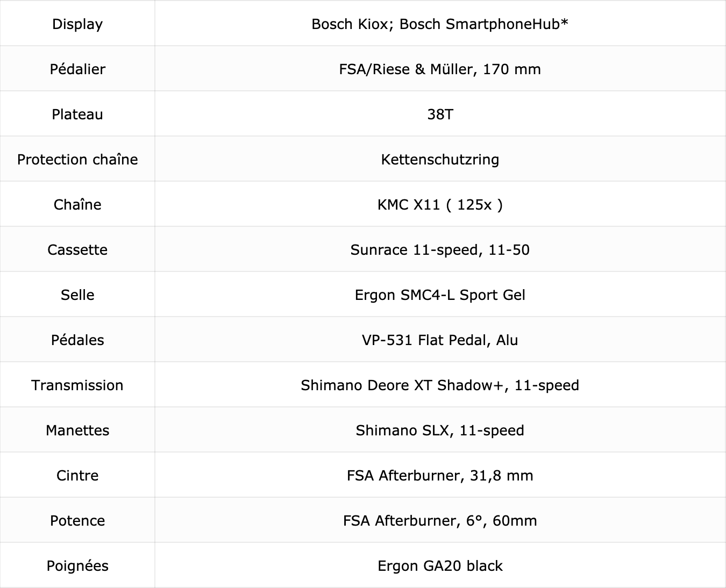726x588 pixels.
Task: Click the Potence row label
Action: [77, 521]
